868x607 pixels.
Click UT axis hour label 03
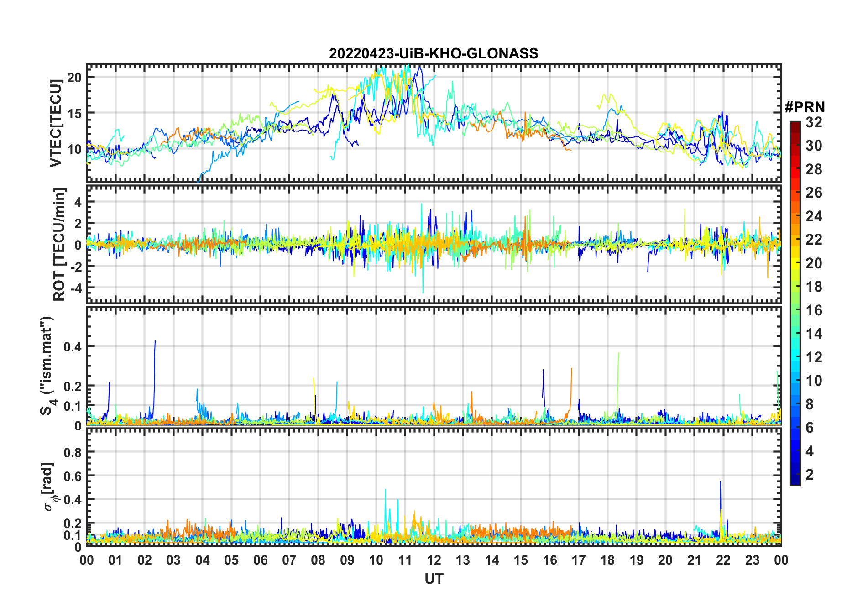tap(173, 560)
